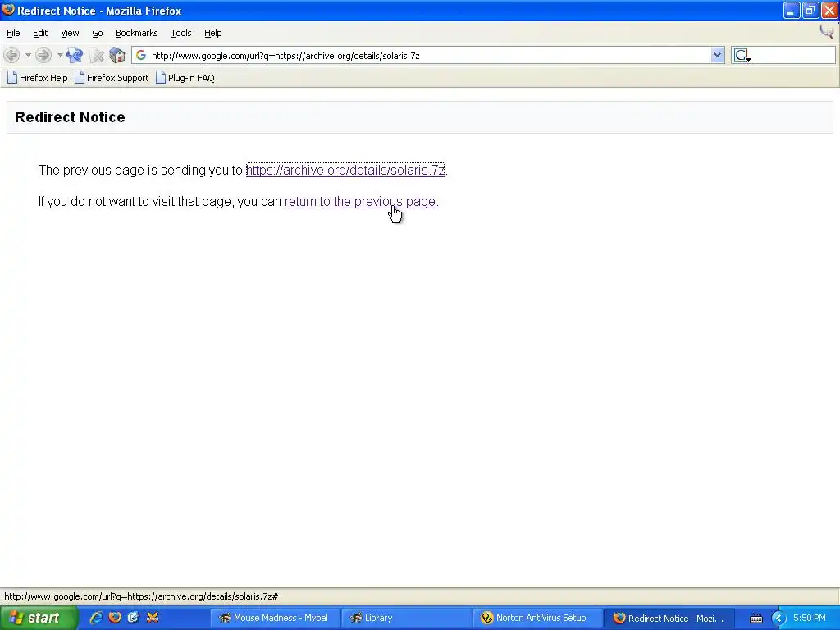Open the search engine selector Google icon
Screen dimensions: 840x630
tap(742, 55)
